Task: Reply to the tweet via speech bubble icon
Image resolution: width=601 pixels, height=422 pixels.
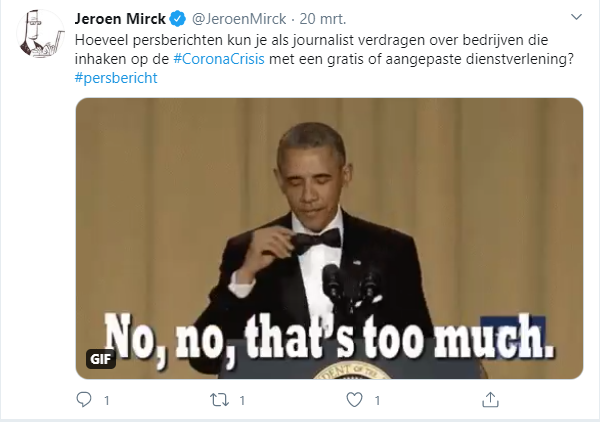Action: click(84, 399)
